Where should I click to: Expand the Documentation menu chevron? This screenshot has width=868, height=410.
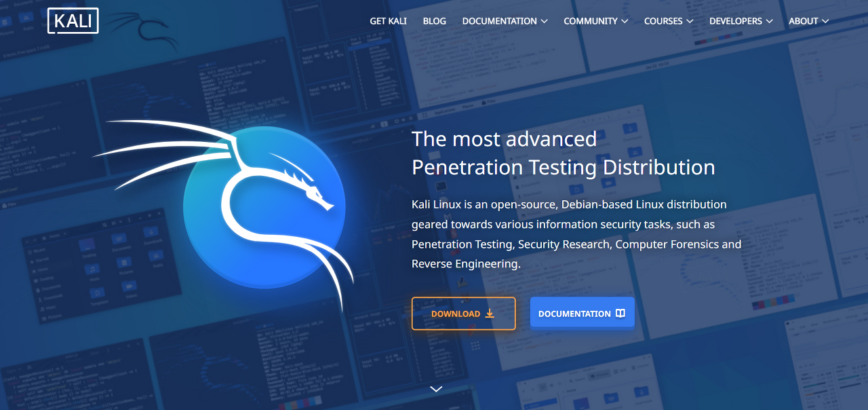[544, 21]
